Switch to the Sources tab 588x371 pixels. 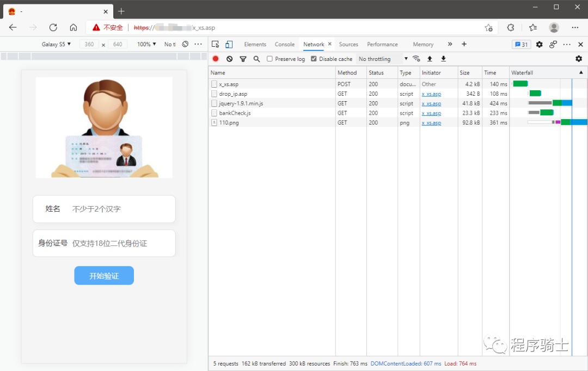(x=348, y=45)
